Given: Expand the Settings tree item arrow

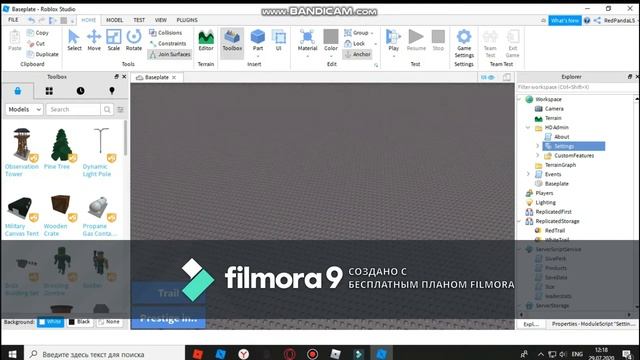Looking at the screenshot, I should pyautogui.click(x=538, y=146).
